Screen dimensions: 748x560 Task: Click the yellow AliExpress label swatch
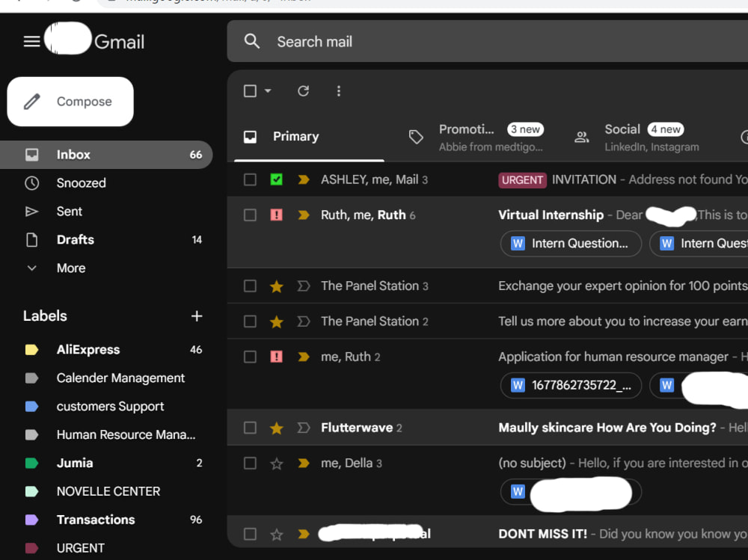click(31, 350)
